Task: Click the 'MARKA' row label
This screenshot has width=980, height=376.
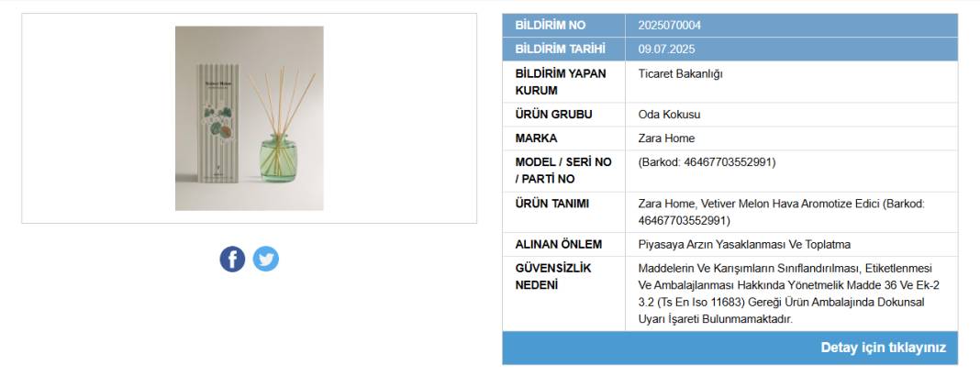Action: 536,138
